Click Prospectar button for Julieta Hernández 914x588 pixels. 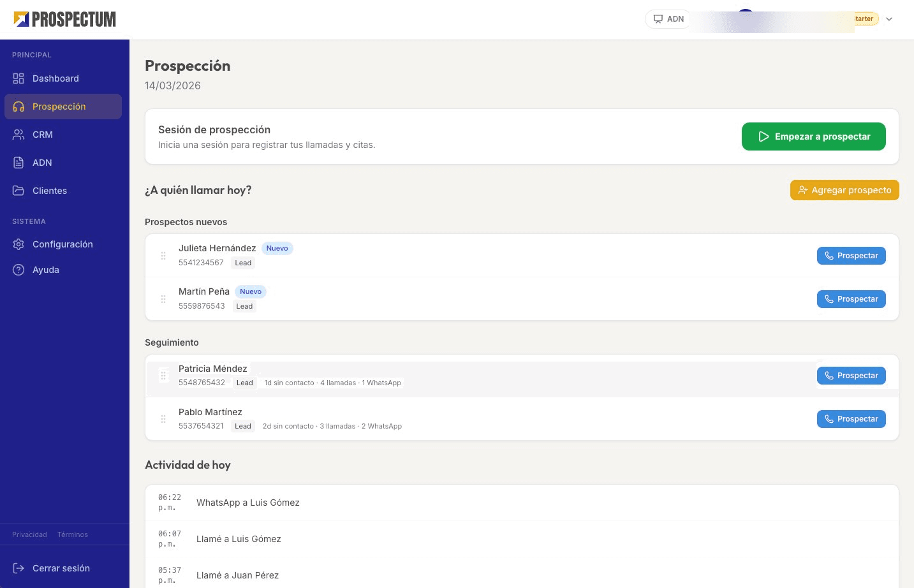click(x=851, y=256)
